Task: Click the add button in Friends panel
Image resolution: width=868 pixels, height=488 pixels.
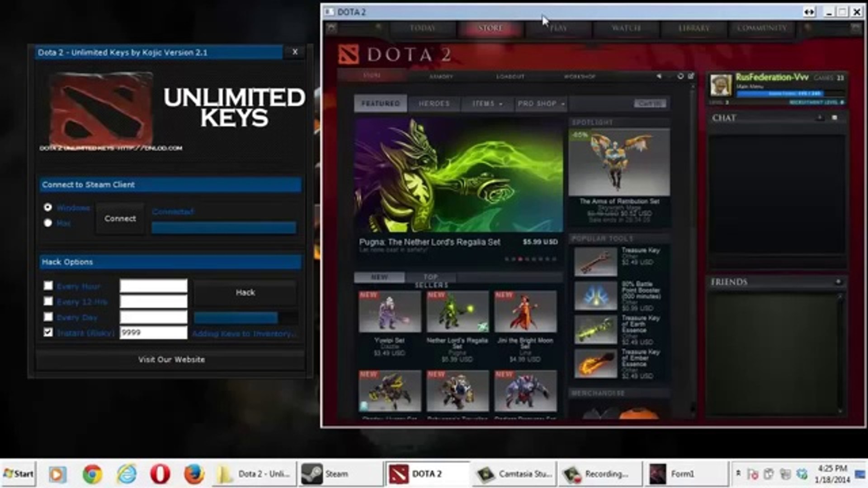Action: [838, 282]
